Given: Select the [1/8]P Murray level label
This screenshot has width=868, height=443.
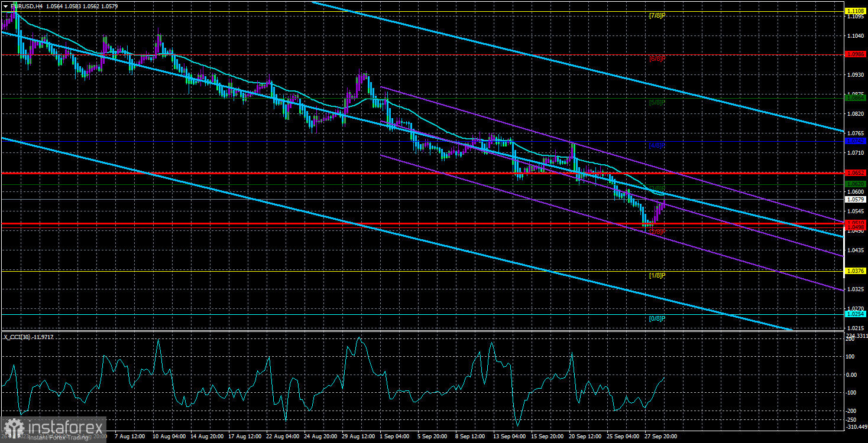Looking at the screenshot, I should click(657, 275).
